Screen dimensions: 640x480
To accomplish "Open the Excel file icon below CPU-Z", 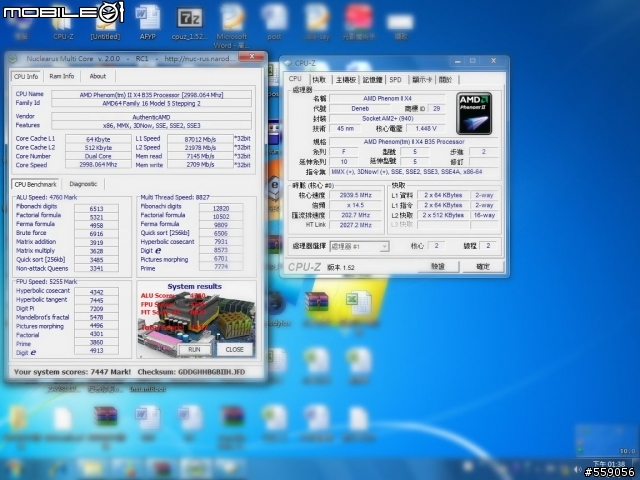I will coord(359,304).
